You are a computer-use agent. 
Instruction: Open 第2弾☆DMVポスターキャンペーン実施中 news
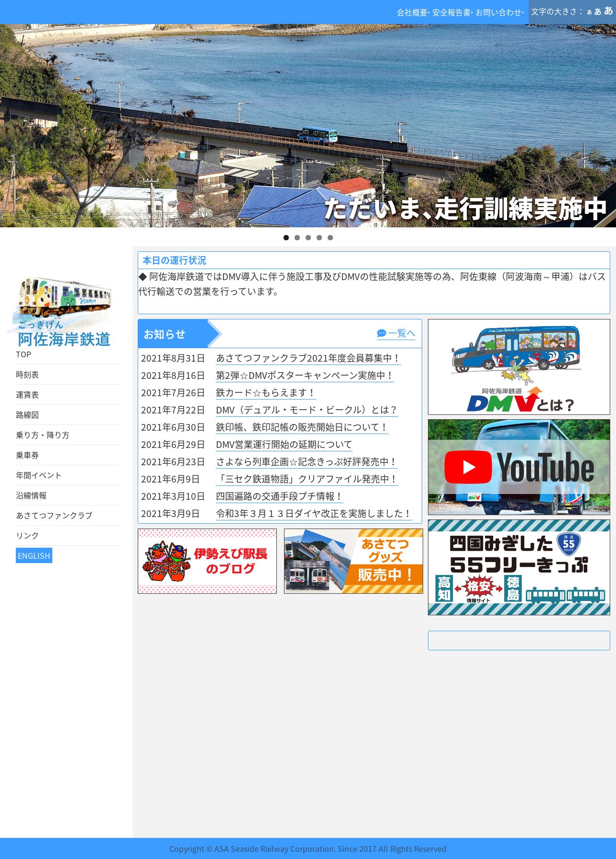pos(305,376)
